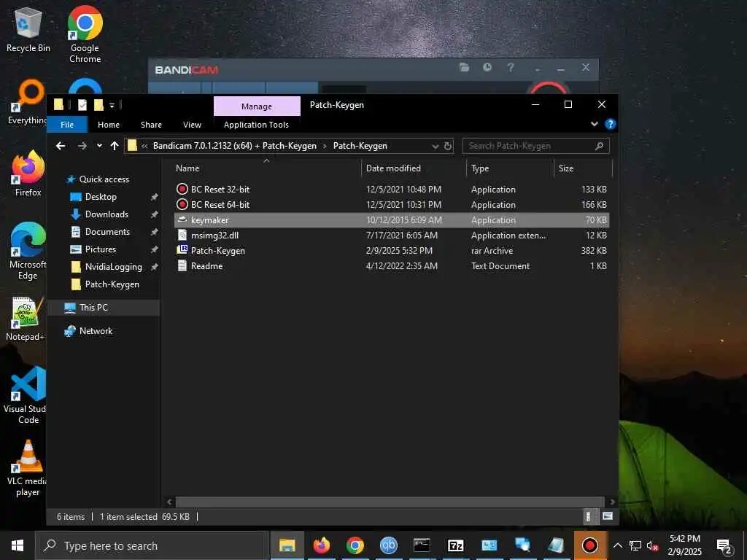Image resolution: width=747 pixels, height=560 pixels.
Task: Open 7-Zip from the taskbar
Action: tap(456, 545)
